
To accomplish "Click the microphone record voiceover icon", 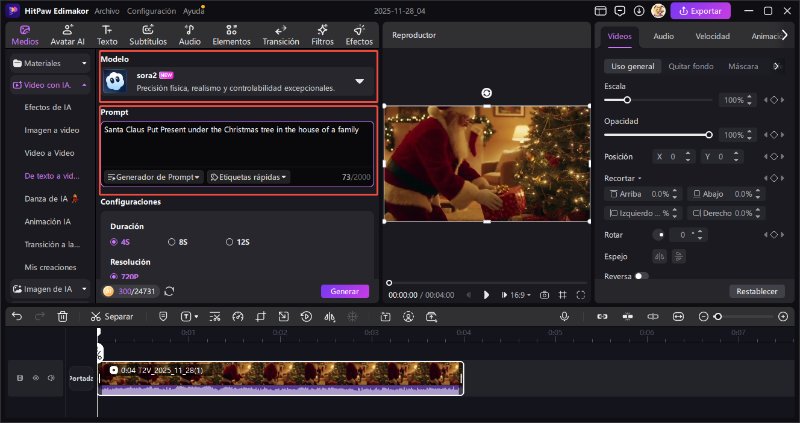I will pos(564,317).
